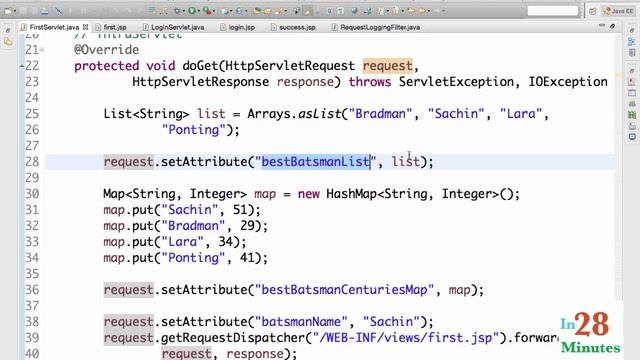Screen dimensions: 640x360
Task: Click the Print toolbar icon
Action: click(x=44, y=11)
